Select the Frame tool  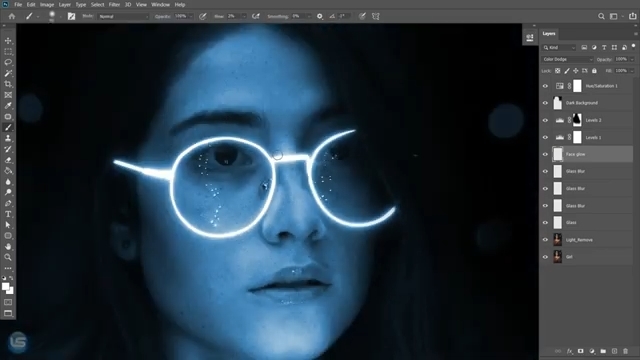(x=8, y=95)
